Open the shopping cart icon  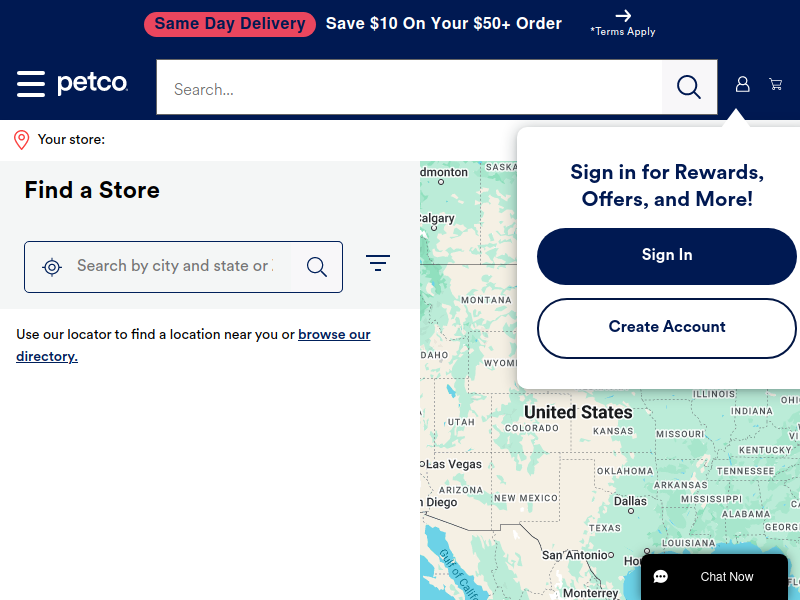click(x=775, y=85)
